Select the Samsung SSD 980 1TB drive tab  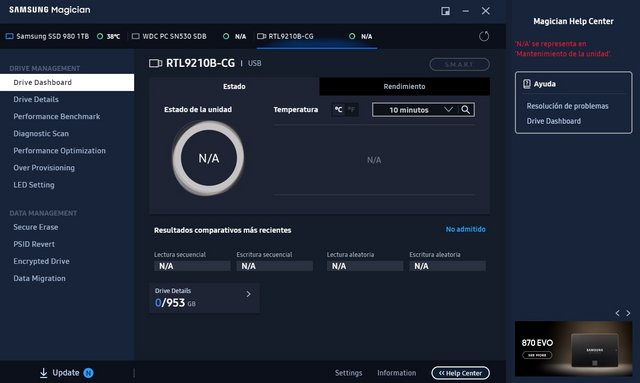pyautogui.click(x=62, y=36)
